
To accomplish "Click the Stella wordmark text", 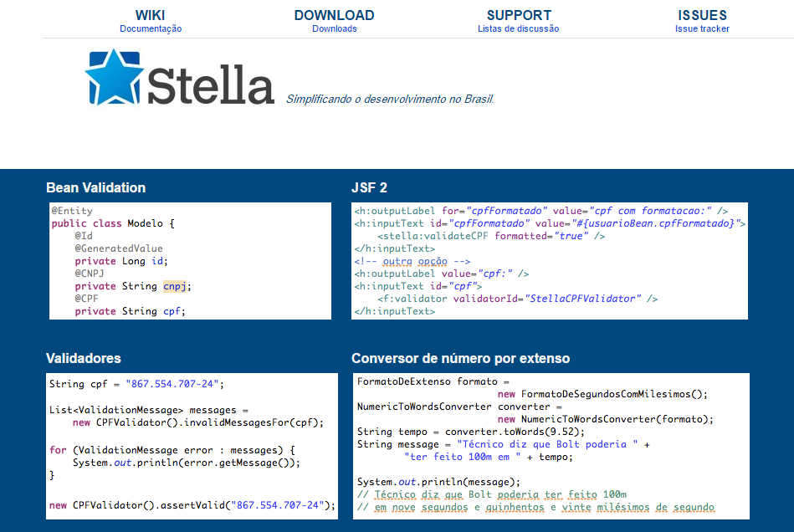I will 211,85.
